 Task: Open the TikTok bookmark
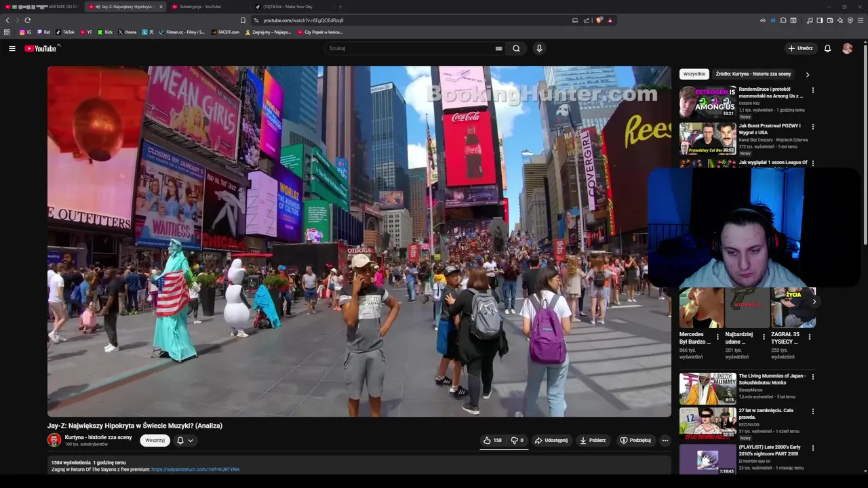pos(66,32)
